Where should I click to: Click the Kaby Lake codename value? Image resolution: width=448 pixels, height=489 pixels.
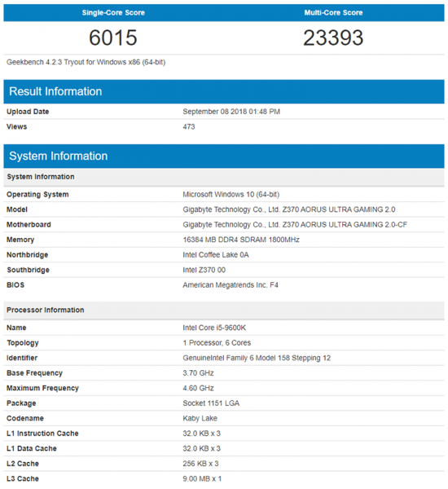pyautogui.click(x=200, y=418)
